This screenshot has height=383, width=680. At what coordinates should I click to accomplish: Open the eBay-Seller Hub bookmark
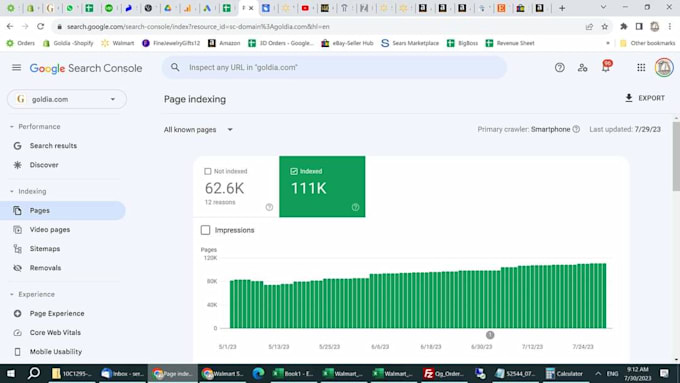347,43
